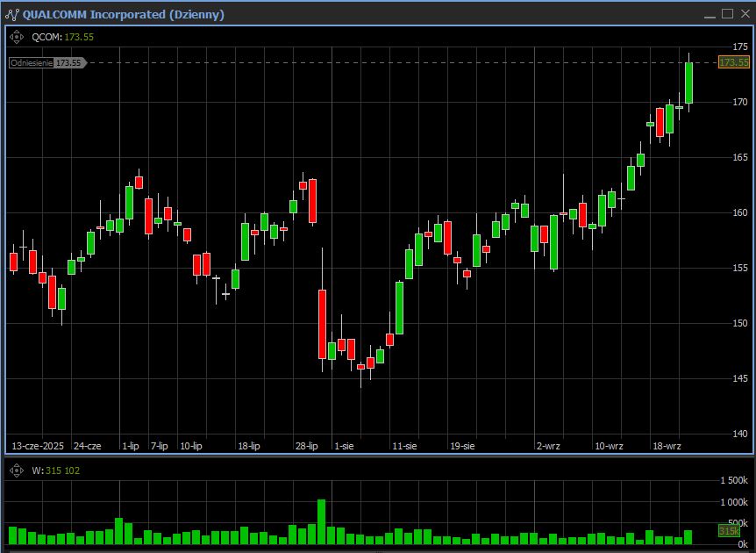The image size is (756, 553).
Task: Click the Odniesienie 173.55 reference label
Action: pyautogui.click(x=46, y=63)
